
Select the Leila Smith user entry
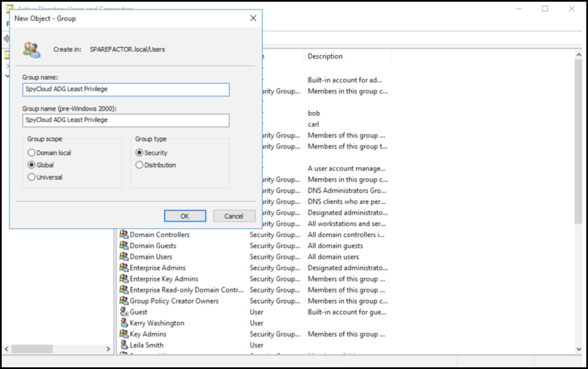tap(147, 345)
